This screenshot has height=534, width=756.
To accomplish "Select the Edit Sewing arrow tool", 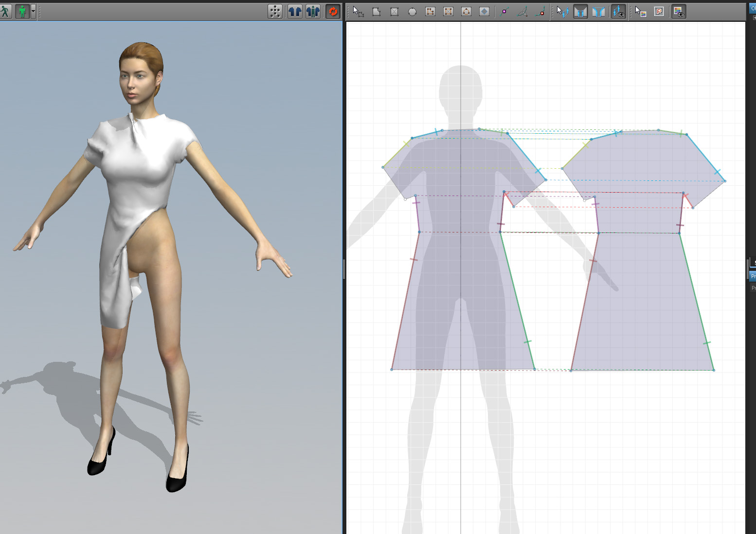I will click(562, 12).
